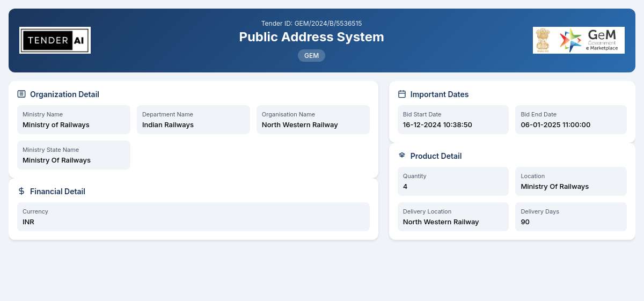
Task: Click the Ministry State Name value
Action: click(x=56, y=160)
